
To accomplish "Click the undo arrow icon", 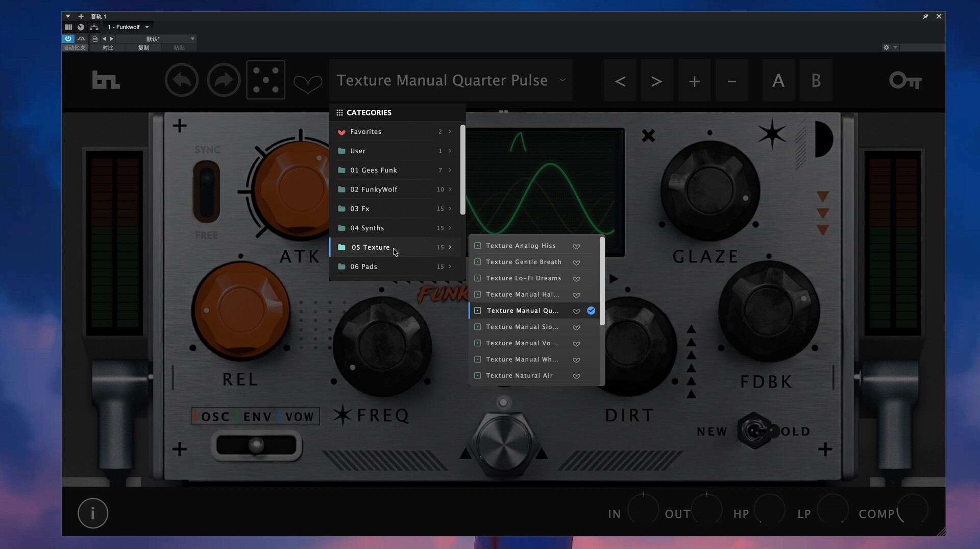I will click(x=182, y=80).
